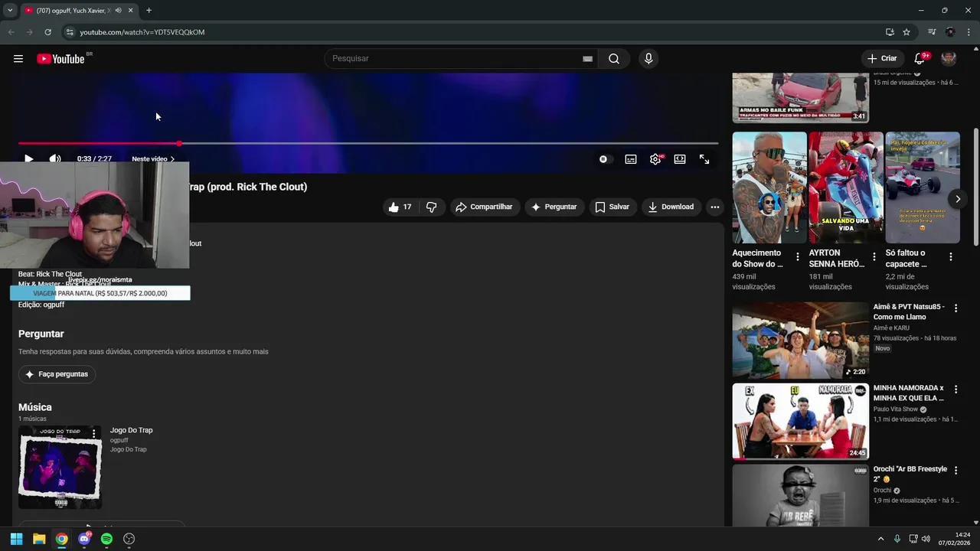Open options for Jogo Do Trap music card

click(x=94, y=433)
